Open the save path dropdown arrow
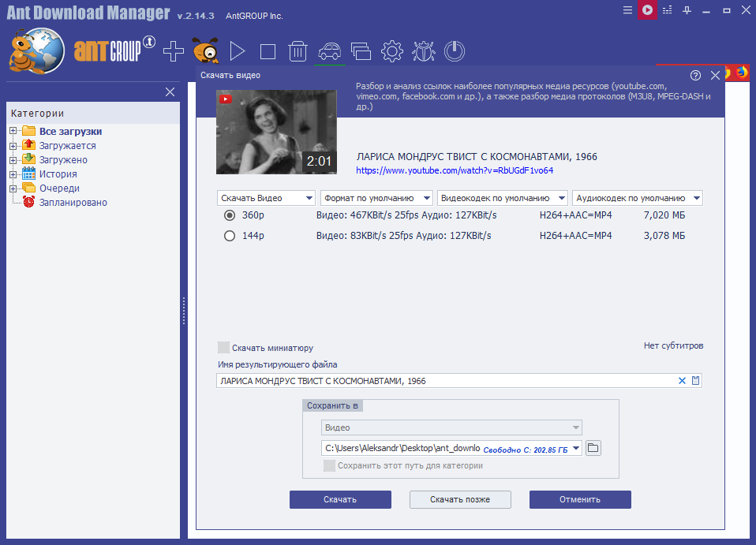Viewport: 756px width, 545px height. pos(575,448)
